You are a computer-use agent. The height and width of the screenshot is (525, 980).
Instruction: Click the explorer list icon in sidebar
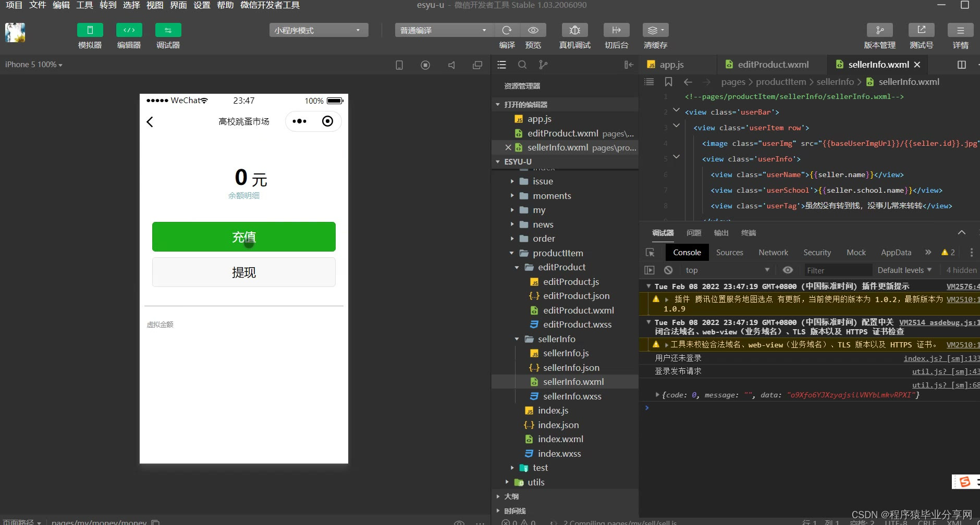[x=501, y=65]
